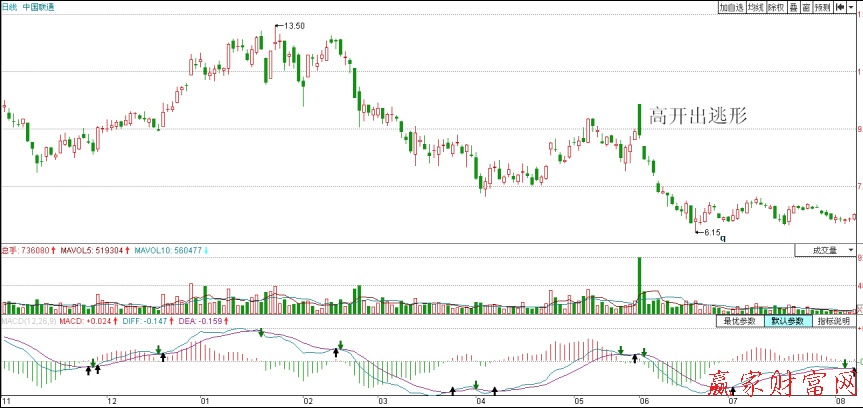Viewport: 863px width, 408px height.
Task: Click the 中国联通 stock name label
Action: coord(39,6)
